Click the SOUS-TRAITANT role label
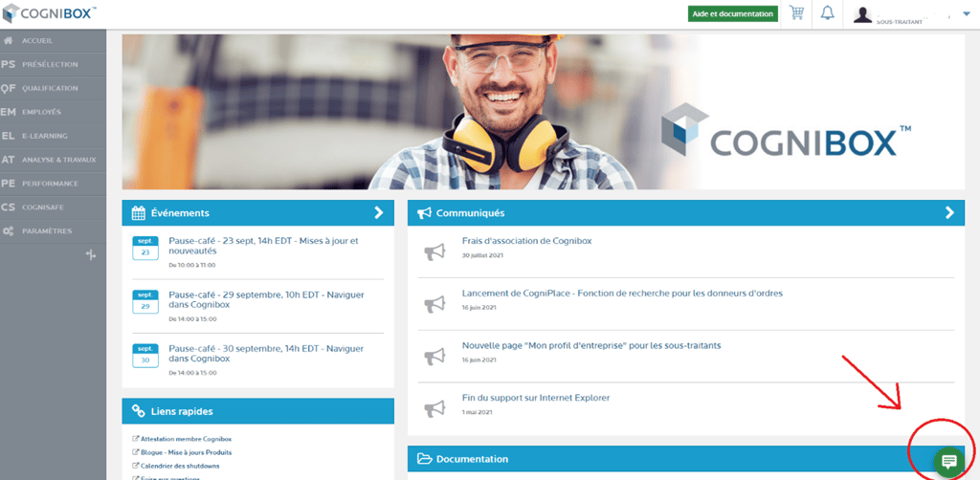Viewport: 980px width, 480px height. [x=900, y=22]
